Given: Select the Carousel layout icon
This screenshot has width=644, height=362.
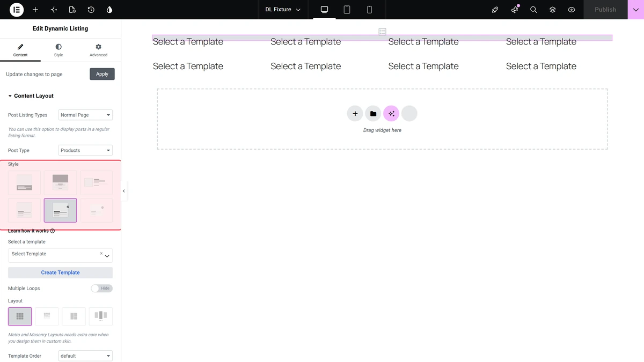Looking at the screenshot, I should 101,316.
